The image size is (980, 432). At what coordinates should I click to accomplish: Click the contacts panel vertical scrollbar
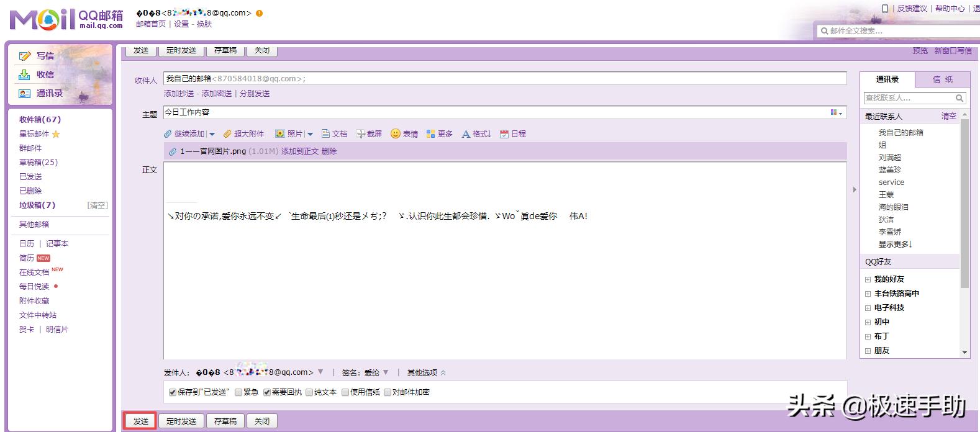[x=964, y=204]
